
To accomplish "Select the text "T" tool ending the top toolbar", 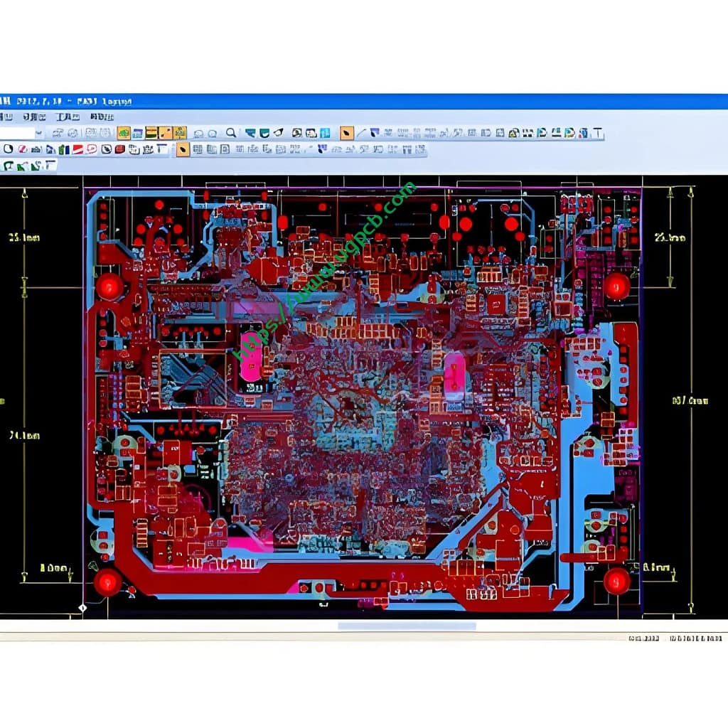I will pos(597,133).
